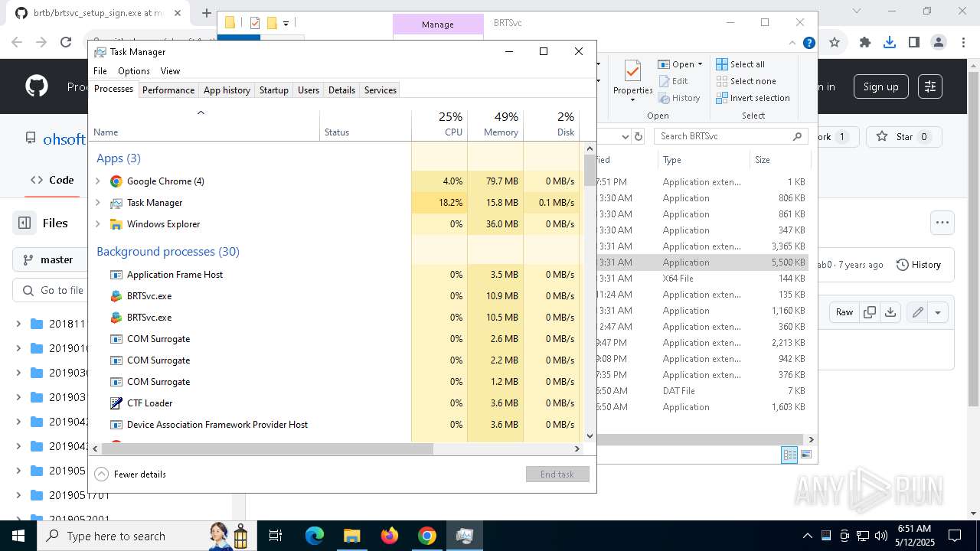The image size is (980, 551).
Task: Click the CTF Loader process icon
Action: pos(116,403)
